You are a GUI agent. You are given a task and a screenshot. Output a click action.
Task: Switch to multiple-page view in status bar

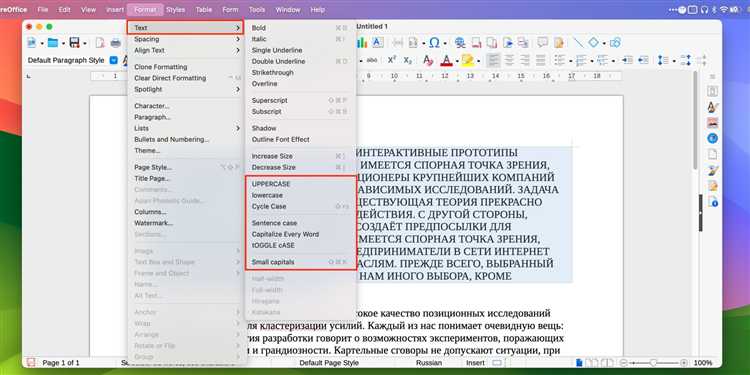591,363
